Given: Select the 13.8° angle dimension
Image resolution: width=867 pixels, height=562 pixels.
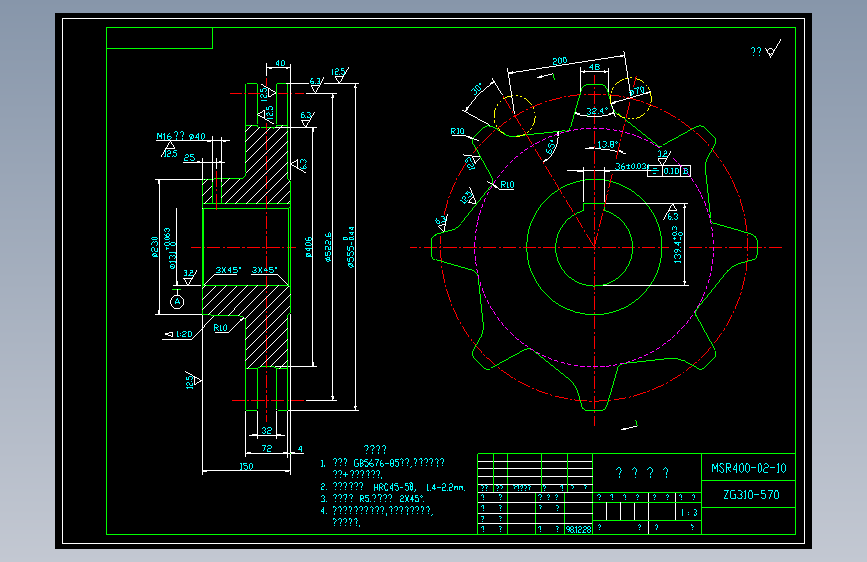Looking at the screenshot, I should tap(607, 144).
